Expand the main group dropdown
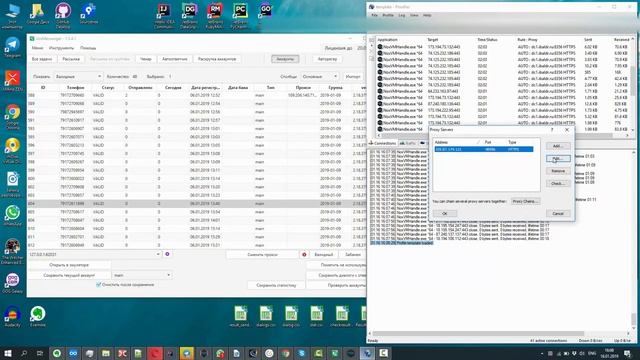 pos(142,275)
